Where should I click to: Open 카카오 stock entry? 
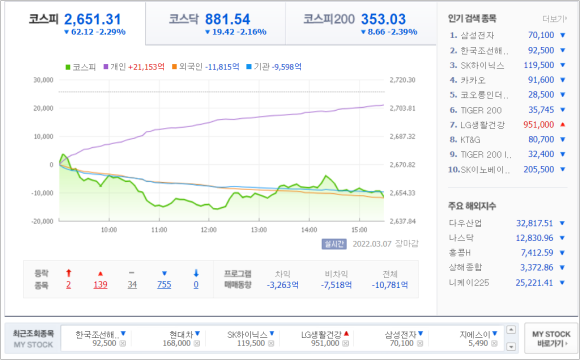pos(473,80)
